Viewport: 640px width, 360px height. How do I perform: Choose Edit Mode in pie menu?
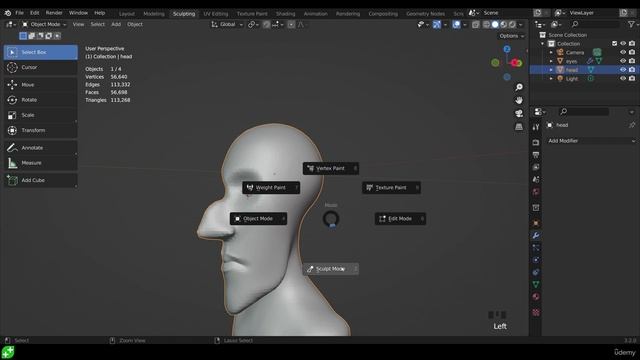pyautogui.click(x=400, y=219)
